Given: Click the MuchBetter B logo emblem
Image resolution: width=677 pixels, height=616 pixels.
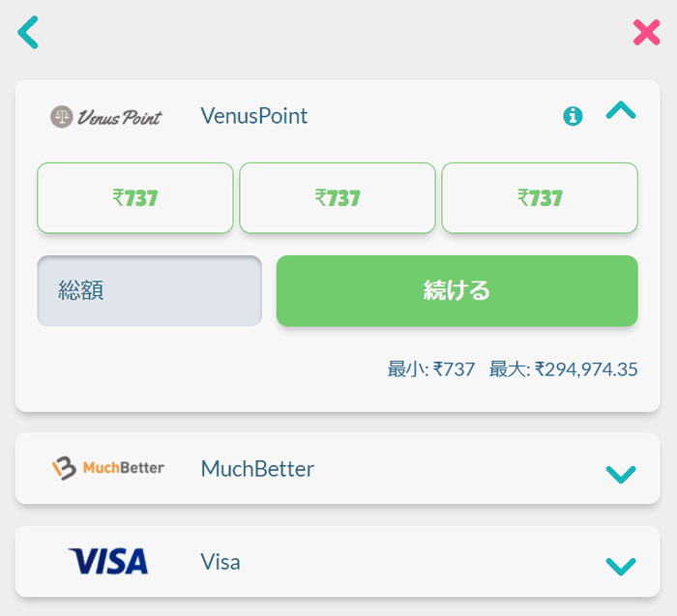Looking at the screenshot, I should point(64,469).
